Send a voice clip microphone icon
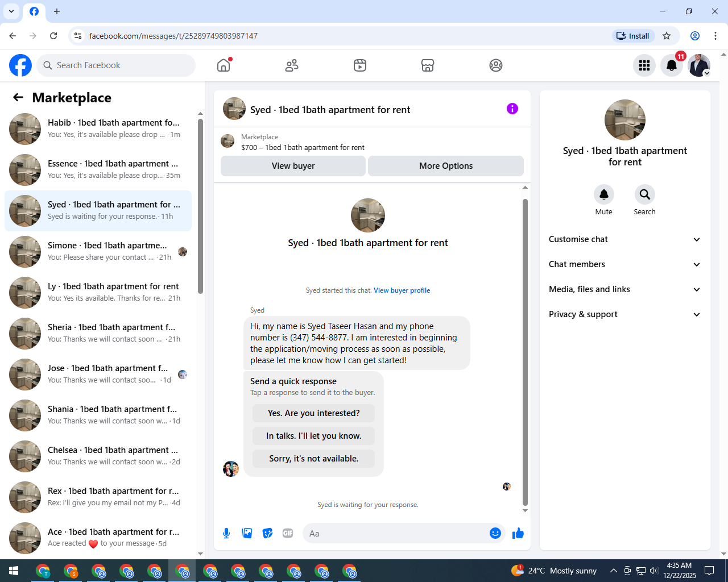 point(226,533)
